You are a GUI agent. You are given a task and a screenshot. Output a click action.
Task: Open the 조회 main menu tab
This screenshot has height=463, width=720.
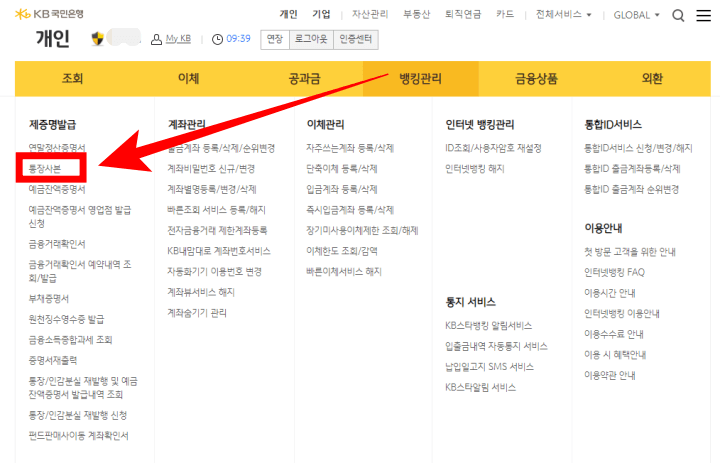73,79
